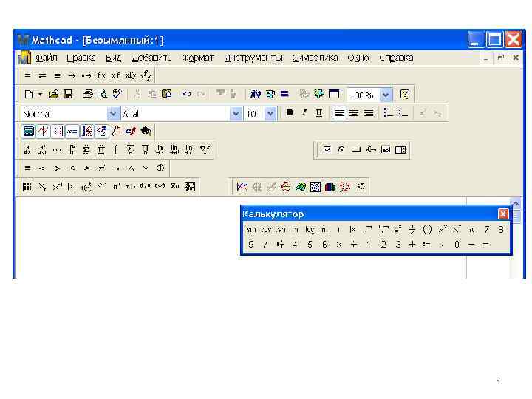
Task: Insert check box control
Action: click(327, 149)
